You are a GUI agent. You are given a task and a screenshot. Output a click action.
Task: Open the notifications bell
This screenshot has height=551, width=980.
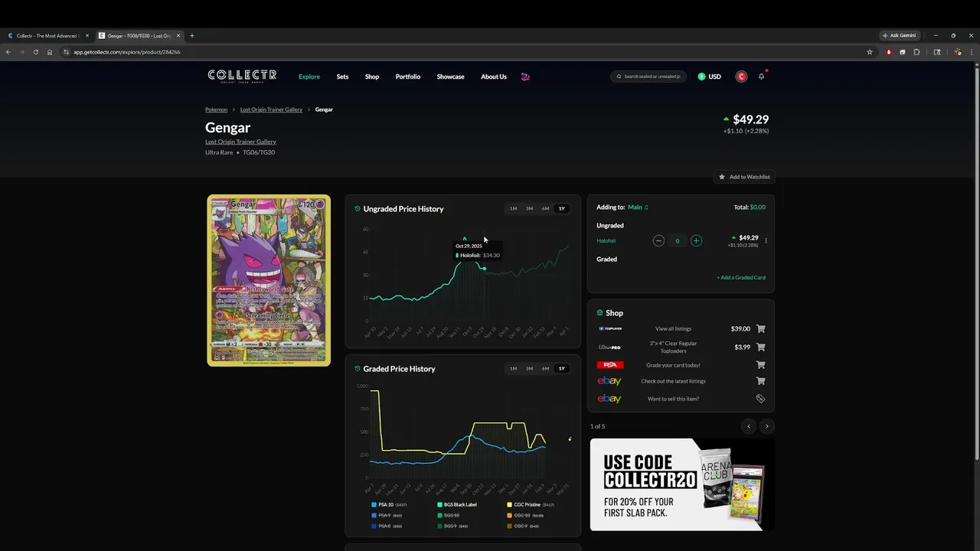pos(761,77)
